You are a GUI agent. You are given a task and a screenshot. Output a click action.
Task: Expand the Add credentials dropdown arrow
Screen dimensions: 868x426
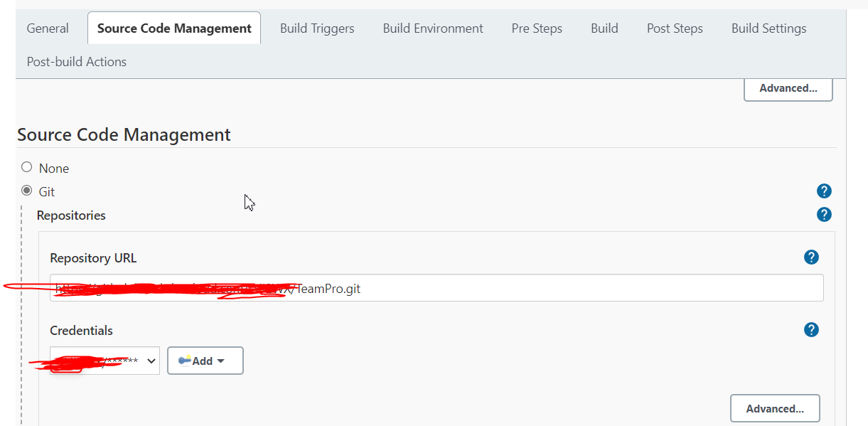(x=220, y=360)
